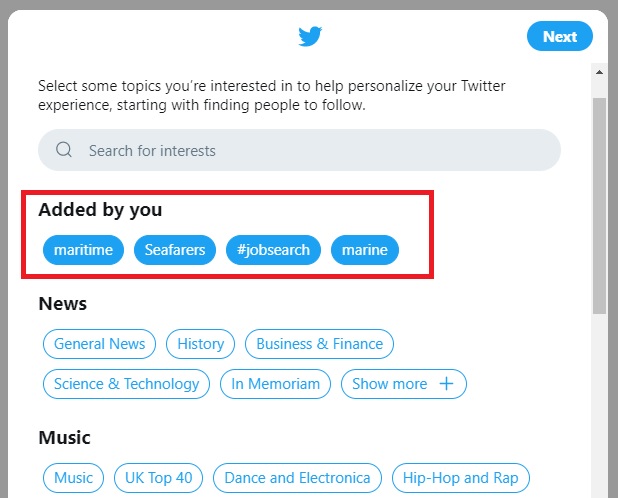Image resolution: width=618 pixels, height=498 pixels.
Task: Toggle off the marine topic
Action: 364,250
